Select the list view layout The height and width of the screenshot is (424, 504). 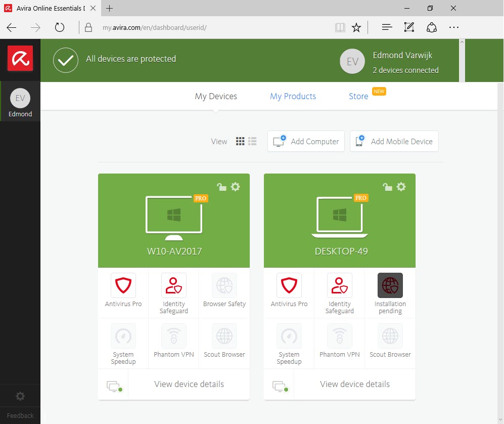(x=252, y=141)
